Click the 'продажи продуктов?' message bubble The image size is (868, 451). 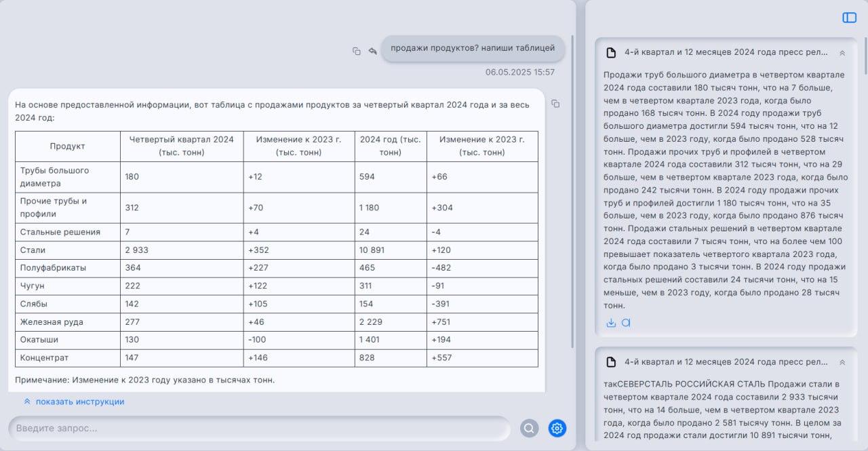(473, 48)
